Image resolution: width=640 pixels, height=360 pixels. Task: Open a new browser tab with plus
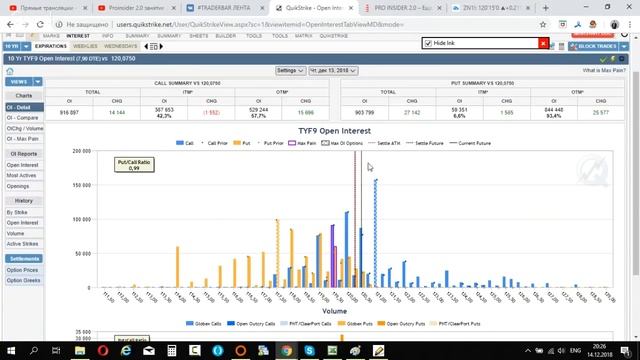546,8
